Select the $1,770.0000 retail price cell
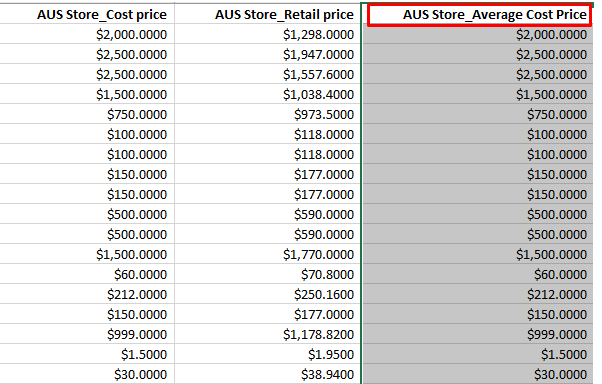The height and width of the screenshot is (384, 602). point(268,254)
